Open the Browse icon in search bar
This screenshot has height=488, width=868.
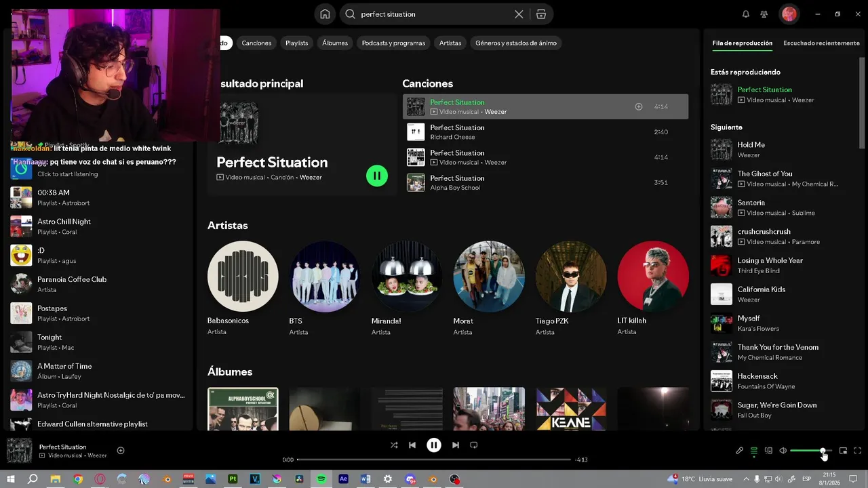pyautogui.click(x=540, y=14)
